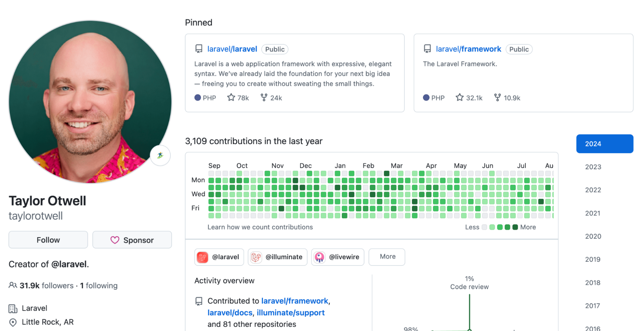
Task: Click the Public badge on laravel/framework
Action: pyautogui.click(x=519, y=49)
